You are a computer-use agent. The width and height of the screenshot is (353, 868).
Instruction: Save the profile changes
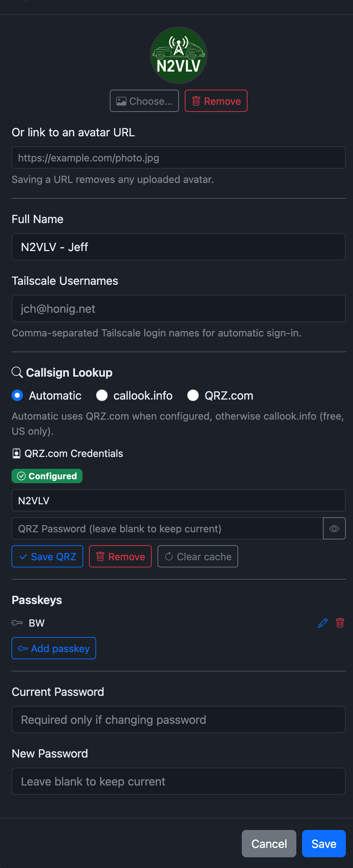(x=324, y=844)
